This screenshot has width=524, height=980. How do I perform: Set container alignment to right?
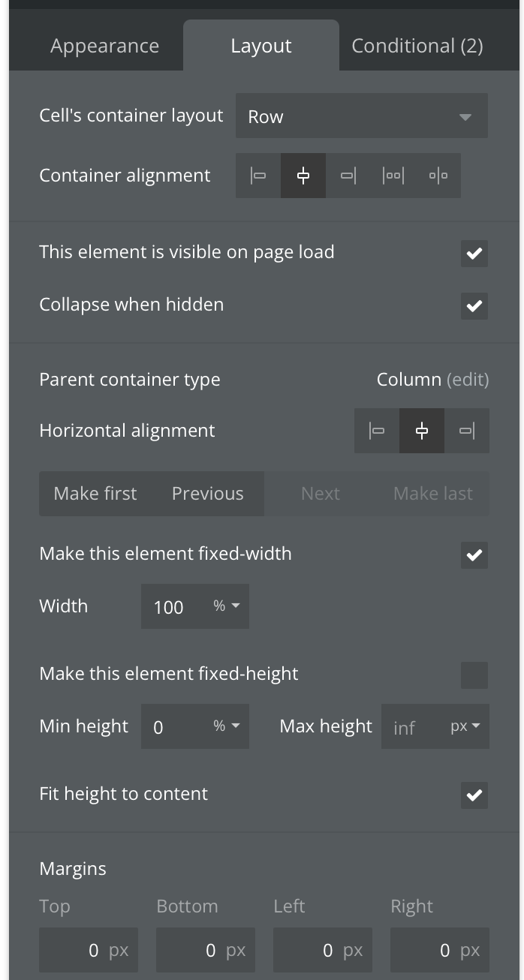pyautogui.click(x=348, y=176)
